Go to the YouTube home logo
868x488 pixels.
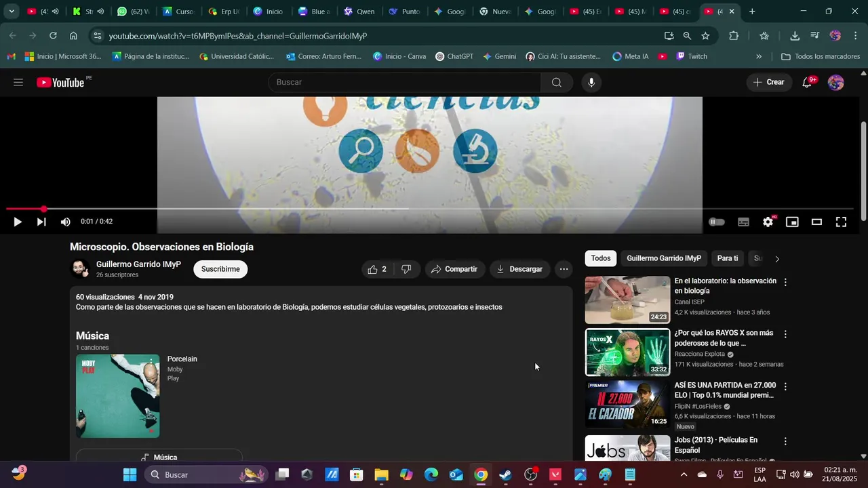click(61, 83)
